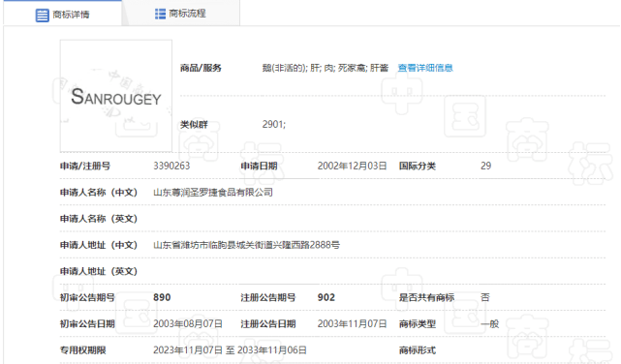Screen dimensions: 621x364
Task: Click the registration announcement date 2003年11月07日
Action: tap(352, 323)
